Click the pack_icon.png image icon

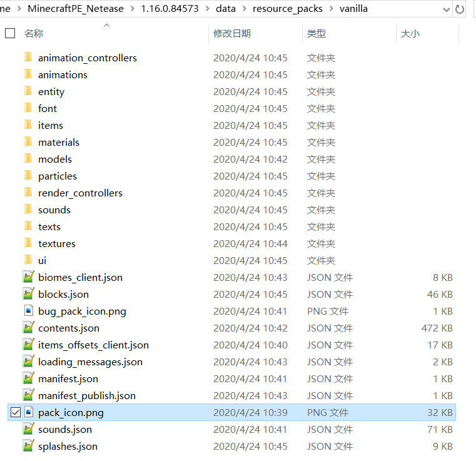pos(29,412)
